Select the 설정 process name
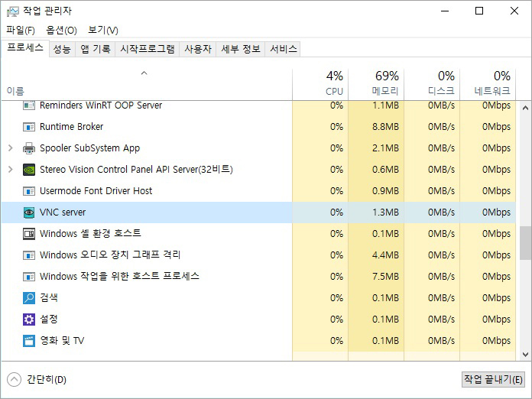Image resolution: width=532 pixels, height=399 pixels. (49, 319)
